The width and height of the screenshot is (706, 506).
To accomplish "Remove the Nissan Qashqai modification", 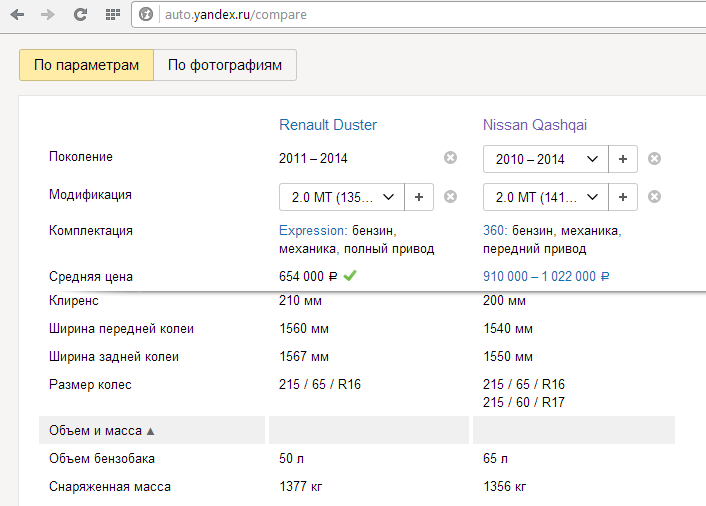I will (654, 197).
